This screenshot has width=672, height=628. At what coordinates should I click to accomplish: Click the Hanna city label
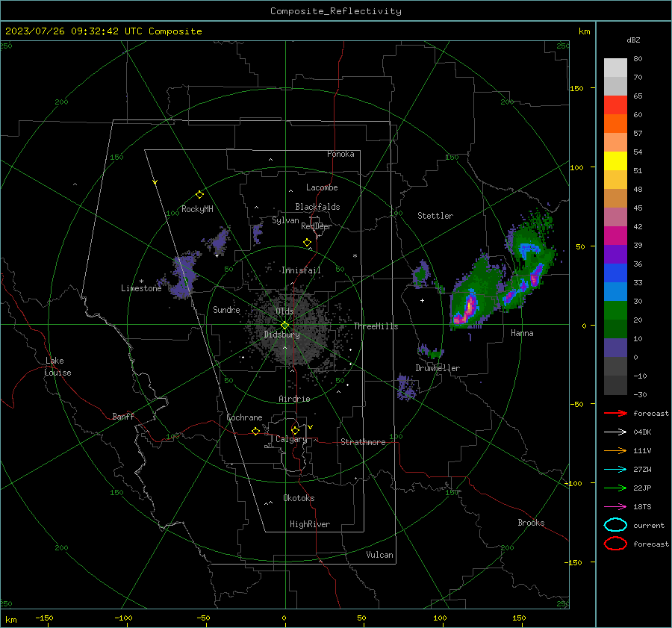pyautogui.click(x=522, y=333)
